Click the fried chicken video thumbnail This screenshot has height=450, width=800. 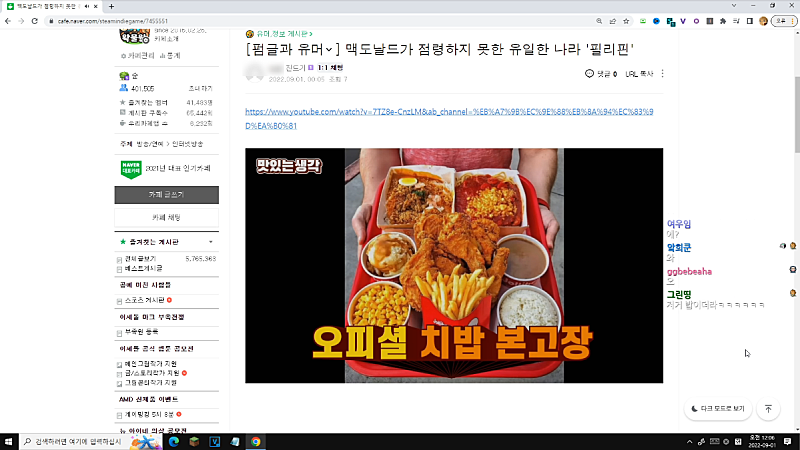tap(454, 265)
